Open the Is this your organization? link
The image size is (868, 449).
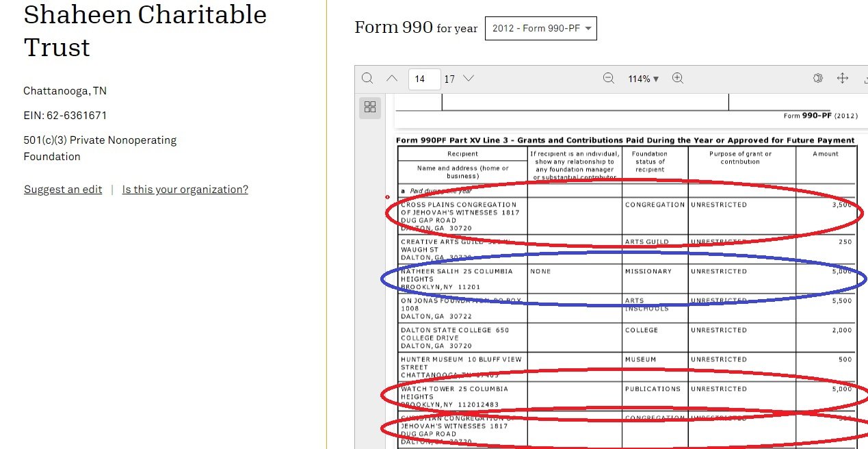185,190
